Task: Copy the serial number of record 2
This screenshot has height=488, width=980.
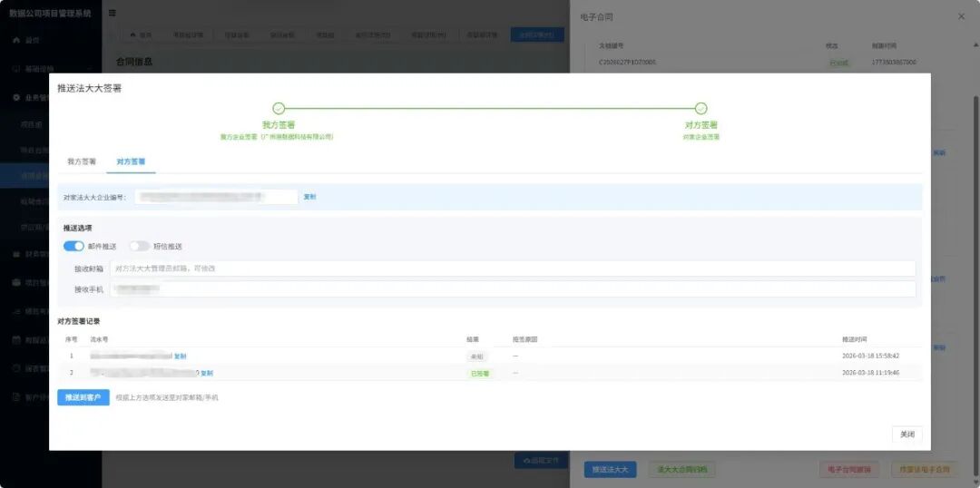Action: point(207,373)
